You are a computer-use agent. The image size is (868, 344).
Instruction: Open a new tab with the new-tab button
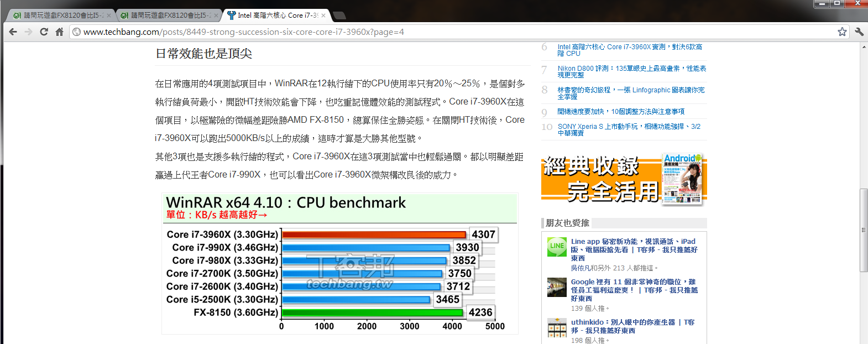pos(339,15)
